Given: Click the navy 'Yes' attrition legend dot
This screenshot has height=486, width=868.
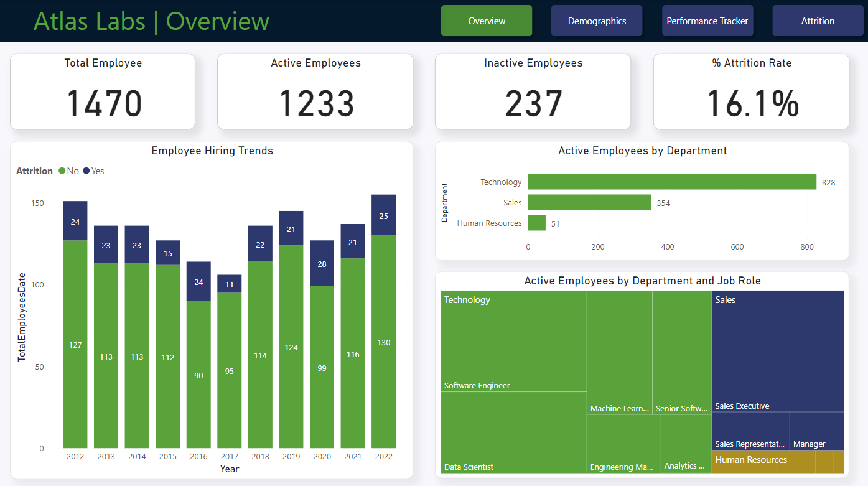Looking at the screenshot, I should click(86, 171).
